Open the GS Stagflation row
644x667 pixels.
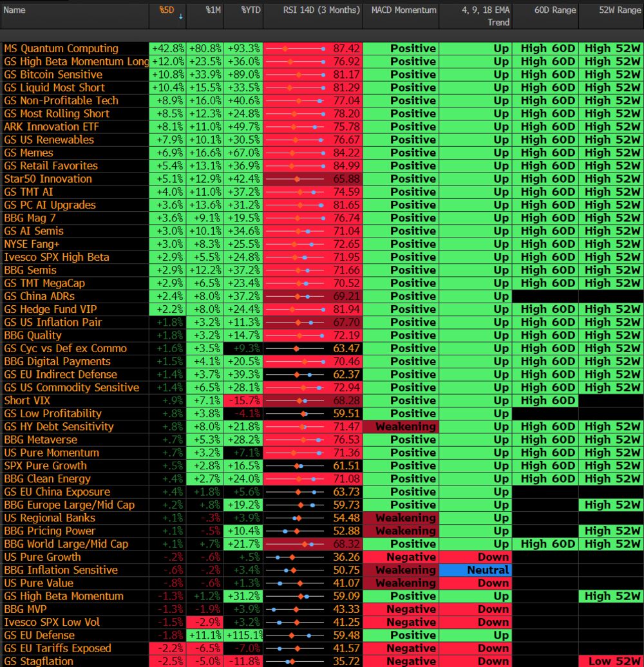click(39, 661)
